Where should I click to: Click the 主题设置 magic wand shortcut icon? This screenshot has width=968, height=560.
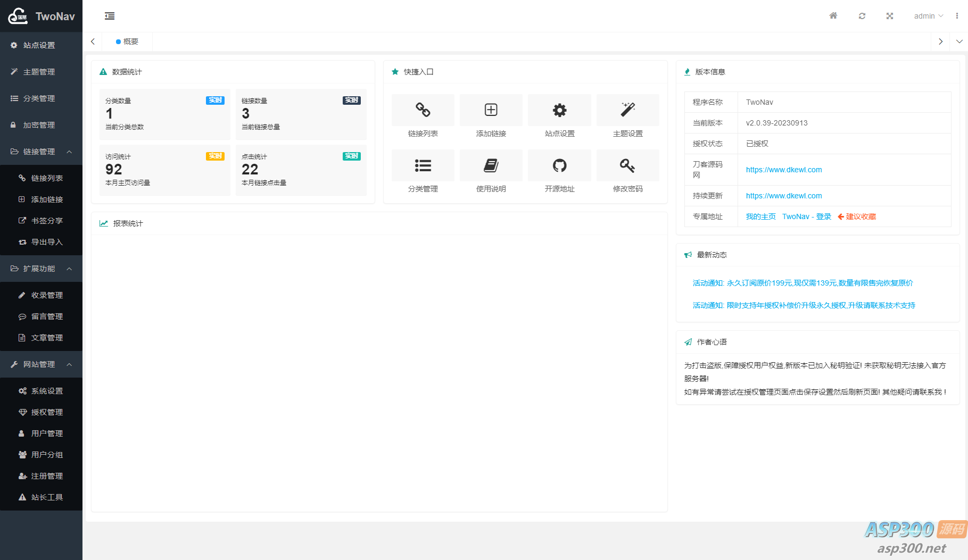(628, 110)
